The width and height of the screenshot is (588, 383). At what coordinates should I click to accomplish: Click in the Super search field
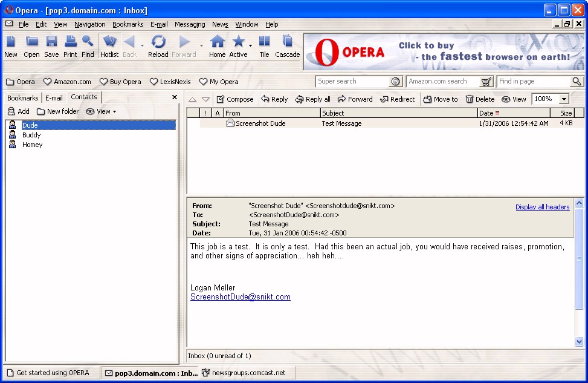tap(352, 82)
